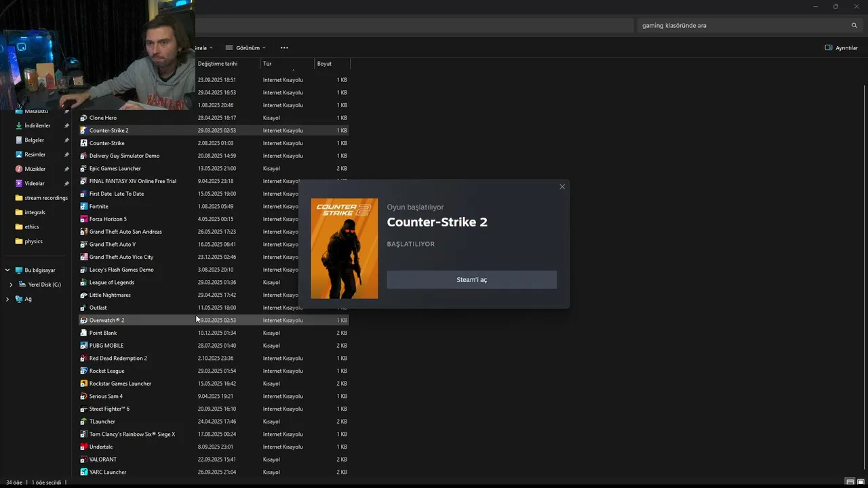Image resolution: width=868 pixels, height=488 pixels.
Task: Select Tom Clancy's Rainbow Six Siege X
Action: (214, 434)
